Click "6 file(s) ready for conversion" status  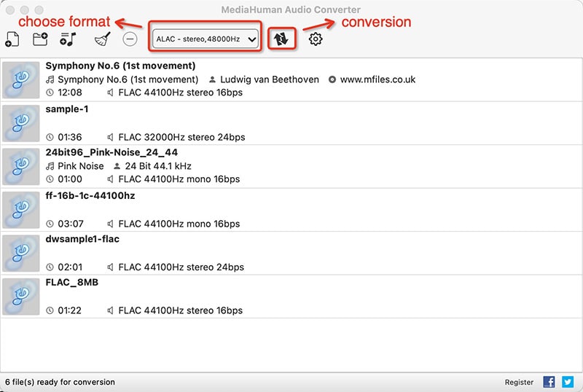pos(60,382)
